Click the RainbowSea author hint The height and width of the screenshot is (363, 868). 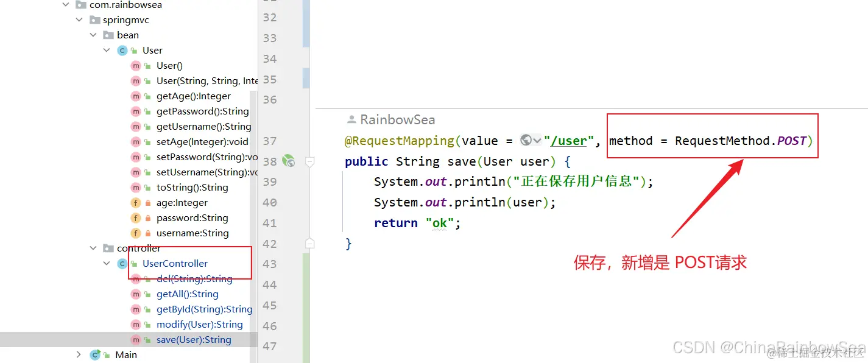(x=391, y=119)
